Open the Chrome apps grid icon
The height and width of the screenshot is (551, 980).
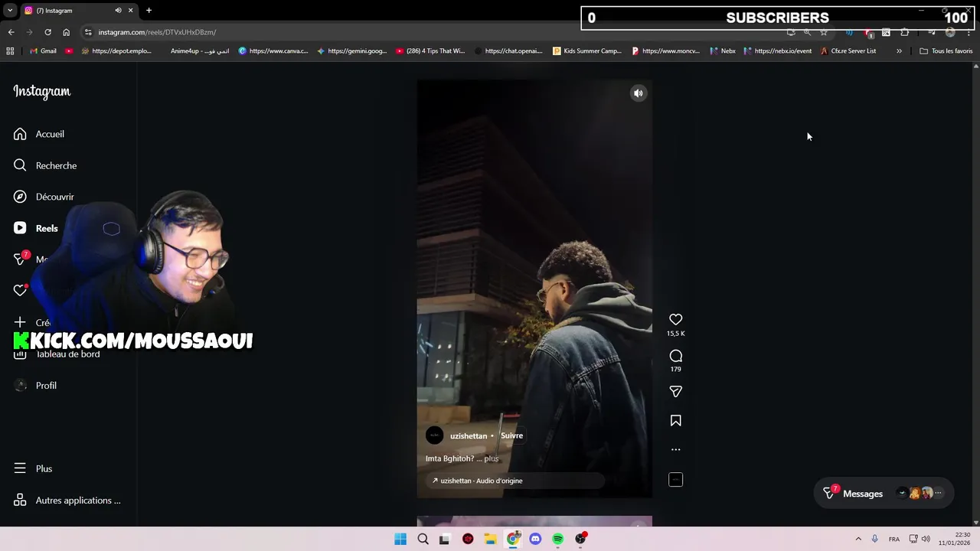[x=10, y=51]
